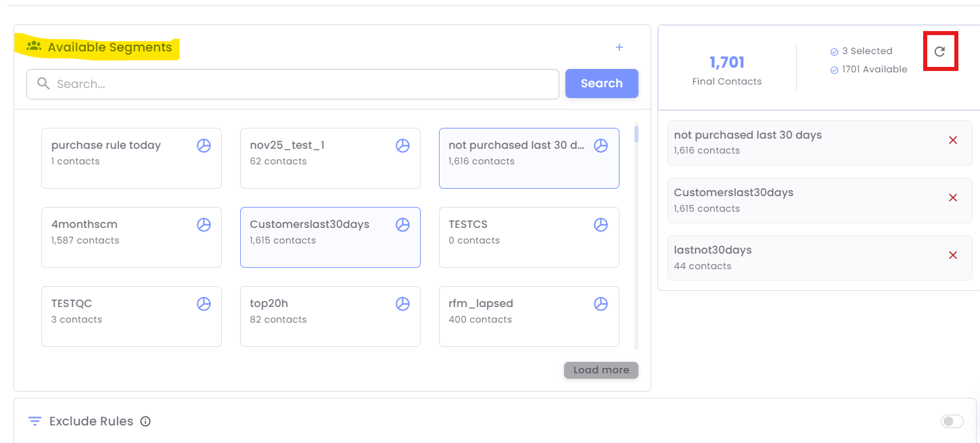
Task: Click info icon next to Exclude Rules
Action: [x=145, y=421]
